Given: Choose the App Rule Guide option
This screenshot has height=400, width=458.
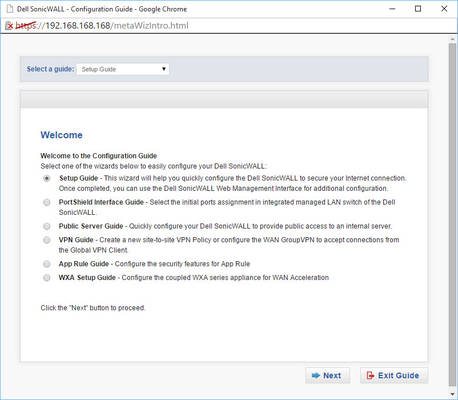Looking at the screenshot, I should point(47,264).
